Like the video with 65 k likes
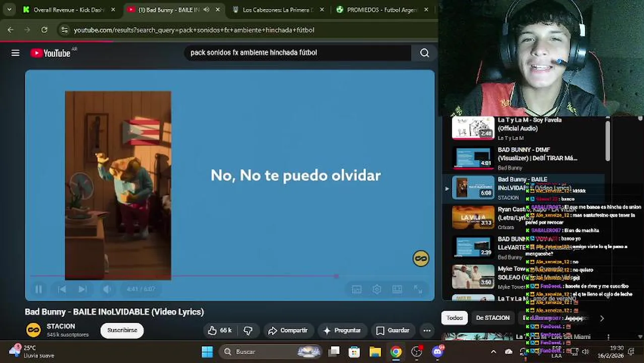The width and height of the screenshot is (644, 363). tap(219, 330)
